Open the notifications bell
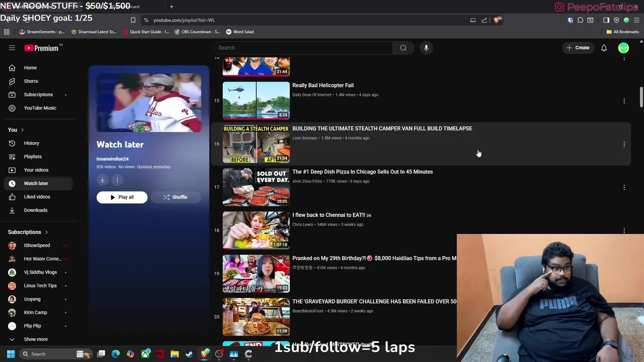The image size is (644, 362). click(x=604, y=48)
